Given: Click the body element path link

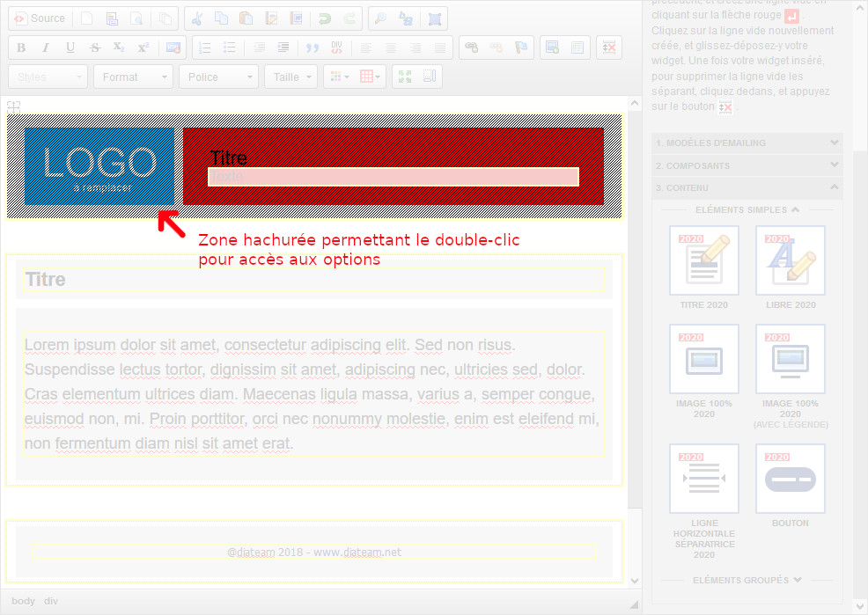Looking at the screenshot, I should (x=24, y=601).
